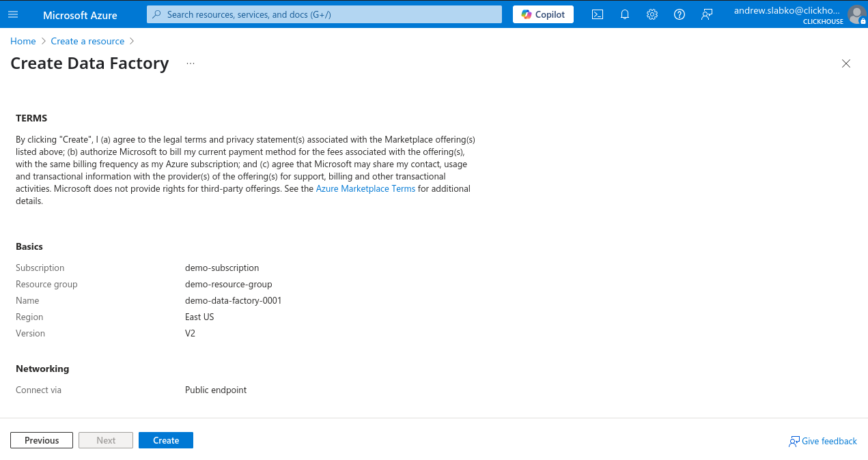Image resolution: width=868 pixels, height=460 pixels.
Task: Close the Create Data Factory pane
Action: tap(846, 63)
